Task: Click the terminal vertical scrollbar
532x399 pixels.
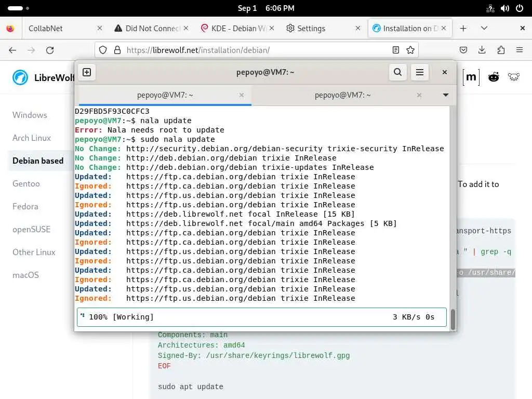Action: [453, 319]
